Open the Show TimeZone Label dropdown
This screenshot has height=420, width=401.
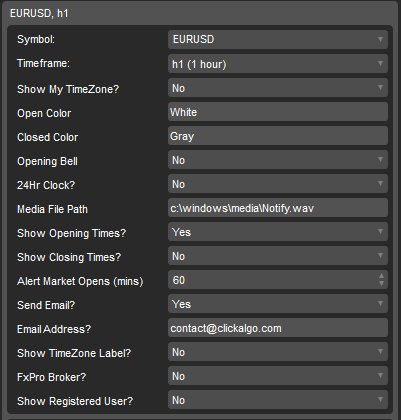pos(278,351)
